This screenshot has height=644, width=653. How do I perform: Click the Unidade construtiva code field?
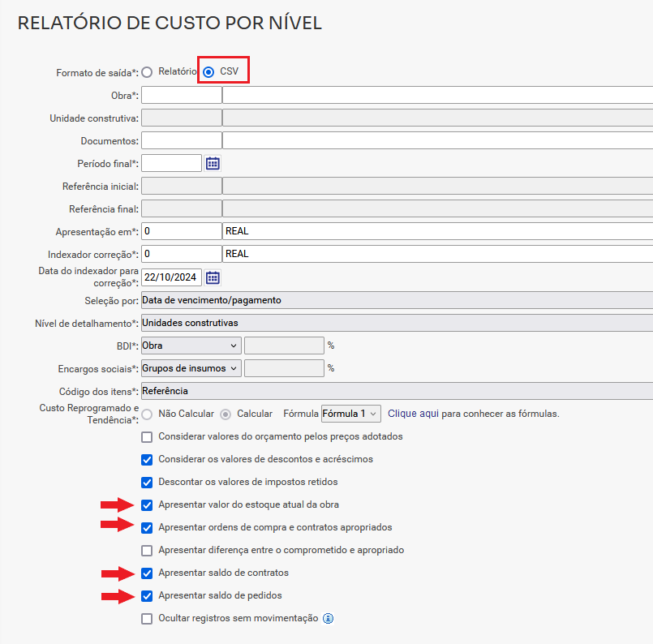click(182, 118)
